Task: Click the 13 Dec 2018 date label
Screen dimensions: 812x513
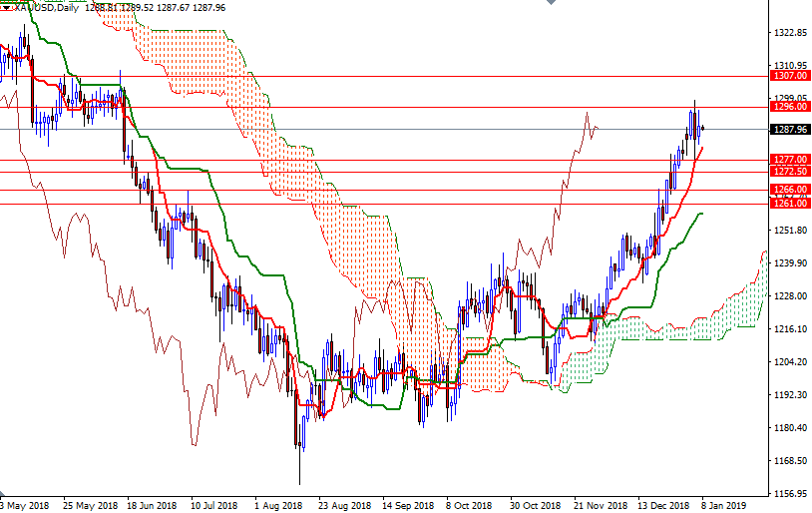Action: (x=661, y=505)
